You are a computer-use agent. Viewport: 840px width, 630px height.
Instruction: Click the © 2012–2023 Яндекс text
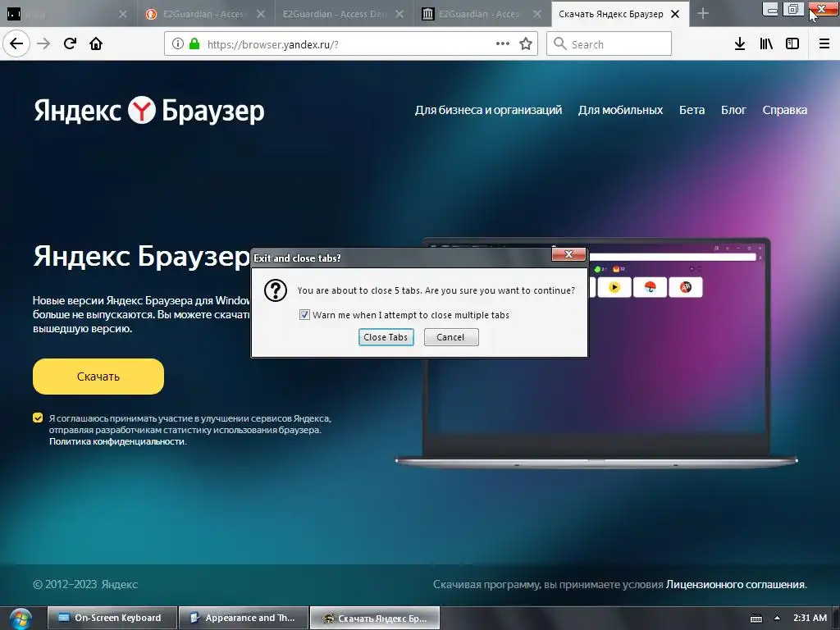tap(85, 584)
